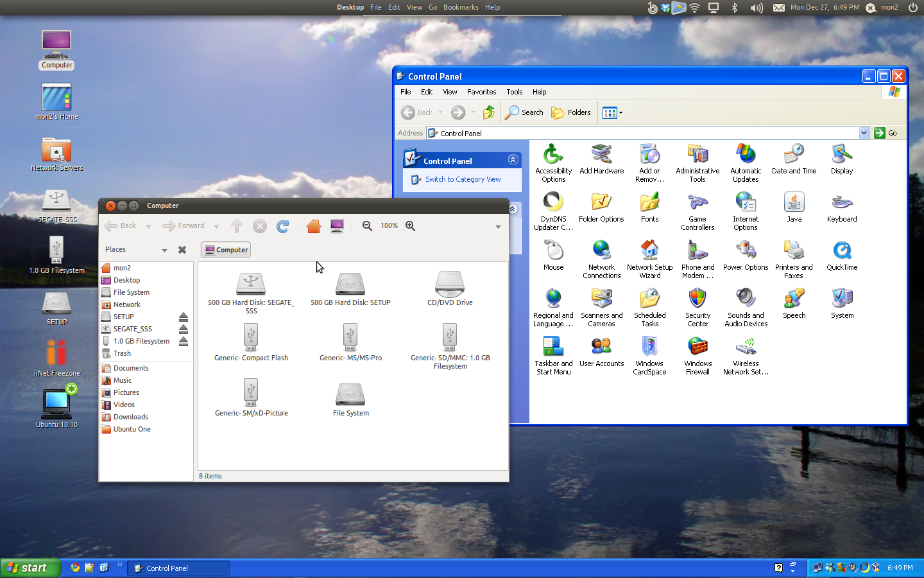This screenshot has height=578, width=924.
Task: Zoom out using magnifier minus icon
Action: pyautogui.click(x=367, y=226)
